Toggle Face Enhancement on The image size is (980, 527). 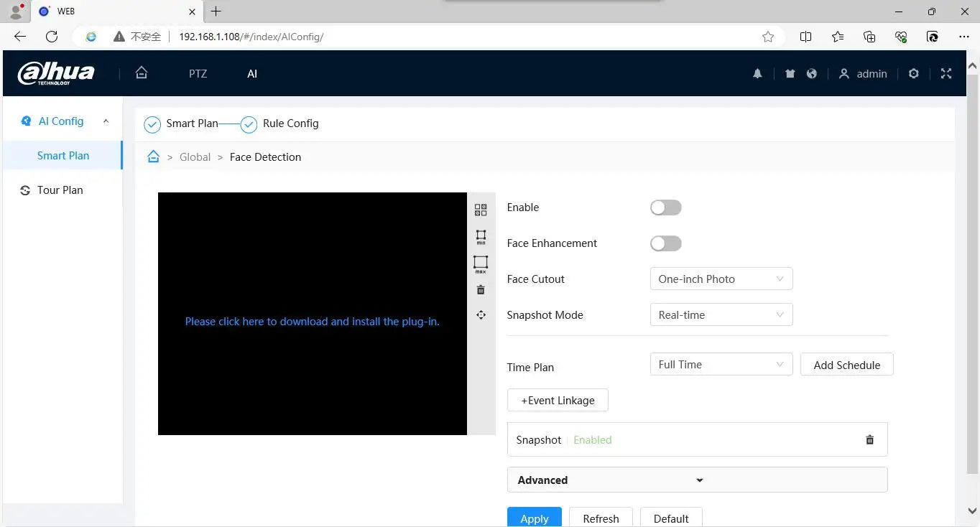pyautogui.click(x=665, y=243)
